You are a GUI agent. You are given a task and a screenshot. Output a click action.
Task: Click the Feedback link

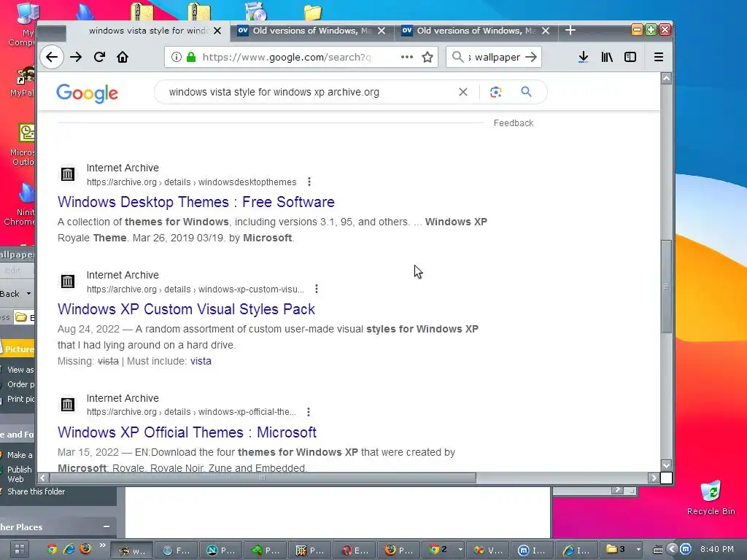pos(513,122)
